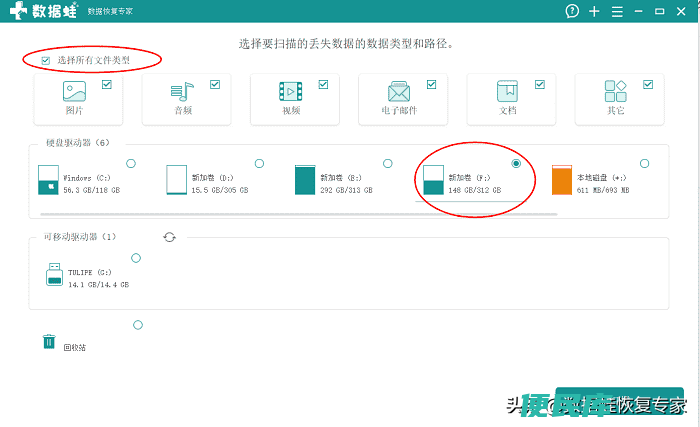Click the 611 MB/693 MB text

pos(603,190)
